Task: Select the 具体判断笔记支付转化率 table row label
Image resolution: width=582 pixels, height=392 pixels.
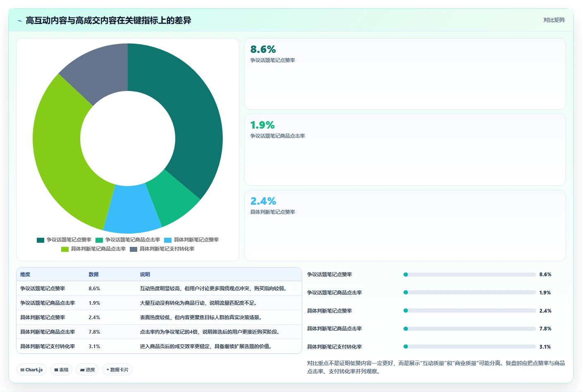Action: point(48,347)
